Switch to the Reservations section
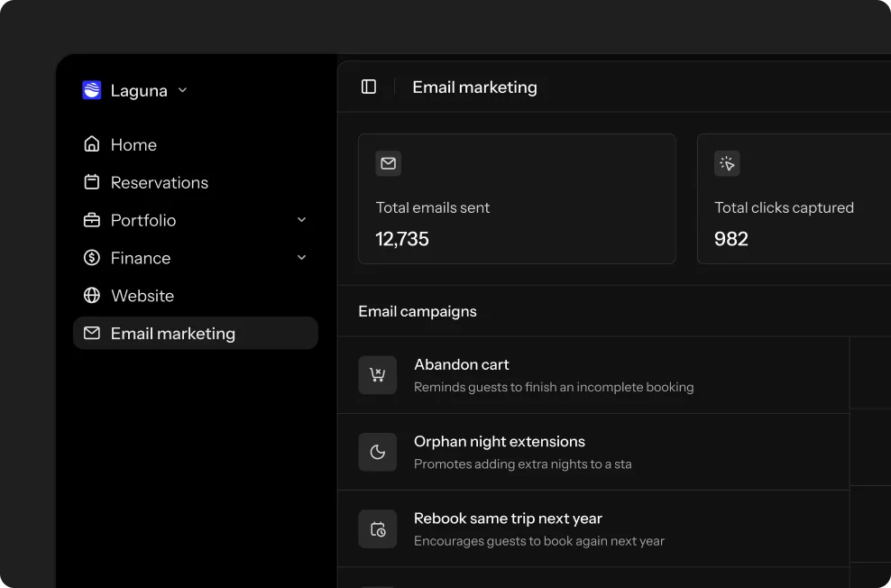Image resolution: width=891 pixels, height=588 pixels. [160, 182]
